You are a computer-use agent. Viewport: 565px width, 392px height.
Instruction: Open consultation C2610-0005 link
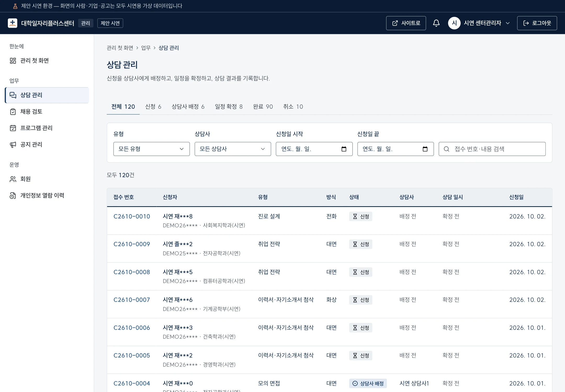(x=132, y=355)
